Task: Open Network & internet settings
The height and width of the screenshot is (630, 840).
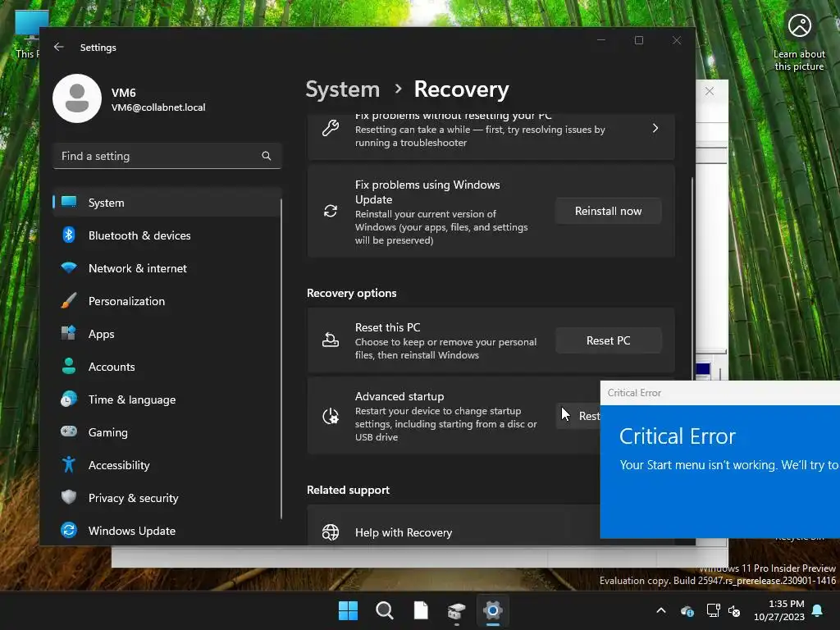Action: click(x=167, y=268)
